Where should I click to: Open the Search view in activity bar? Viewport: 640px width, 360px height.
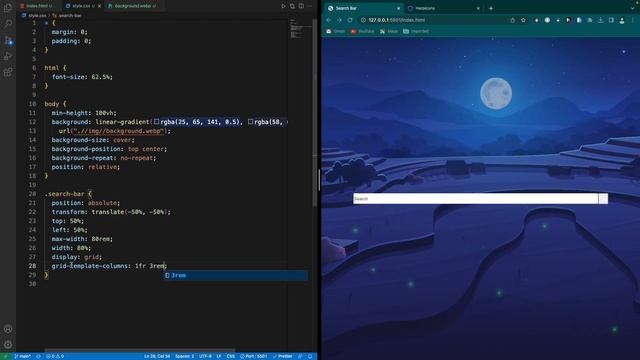click(x=8, y=23)
